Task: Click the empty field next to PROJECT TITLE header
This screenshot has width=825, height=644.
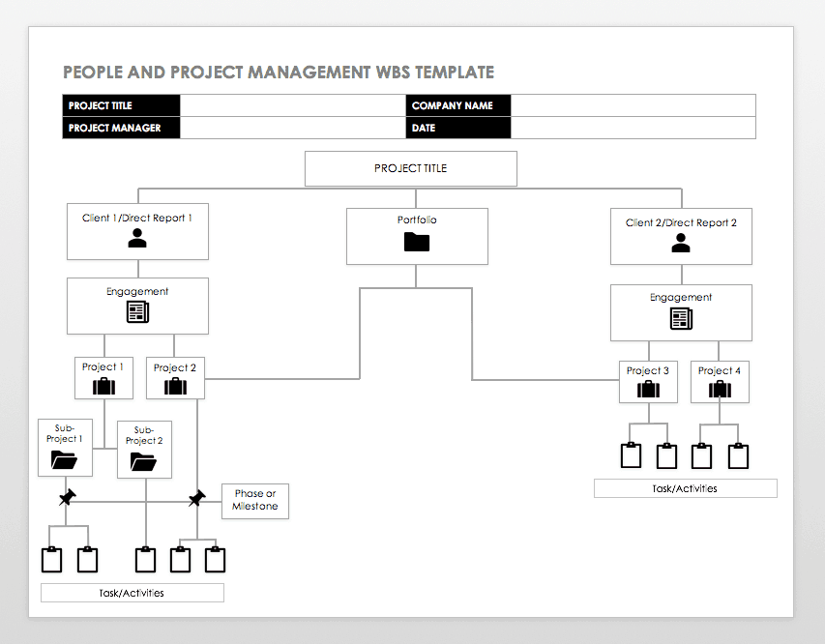Action: (x=292, y=105)
